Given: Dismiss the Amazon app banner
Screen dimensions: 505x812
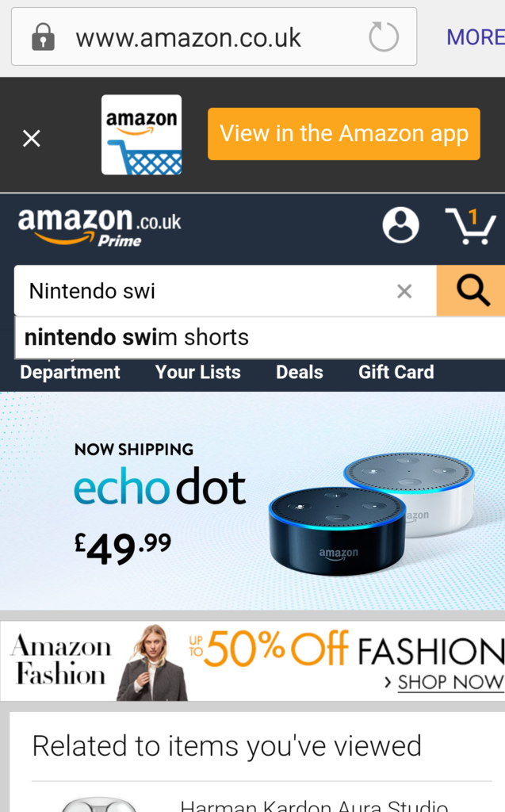Looking at the screenshot, I should pyautogui.click(x=32, y=138).
